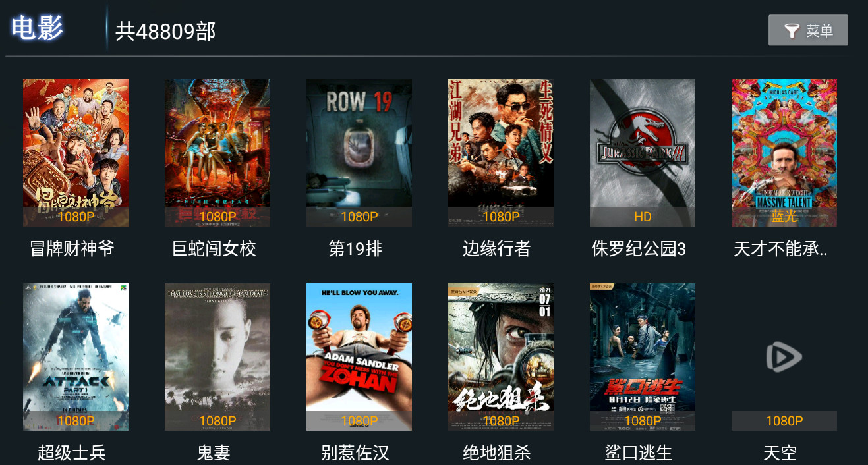Viewport: 868px width, 465px height.
Task: Select the 绝地狙杀 poster
Action: [x=501, y=357]
